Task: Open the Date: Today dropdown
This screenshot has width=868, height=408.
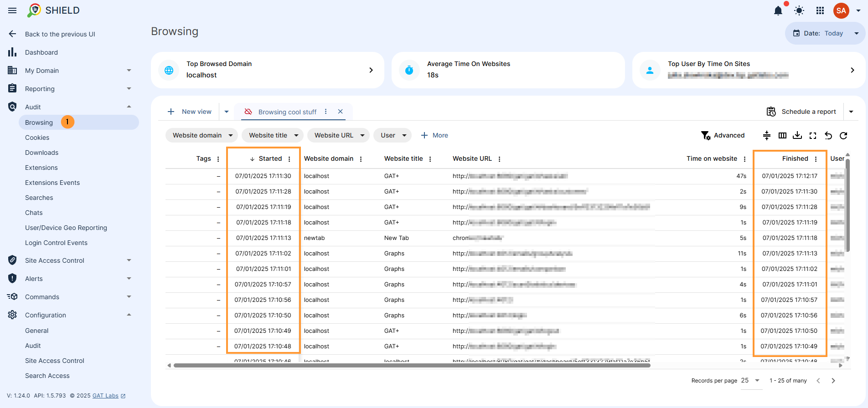Action: click(825, 33)
